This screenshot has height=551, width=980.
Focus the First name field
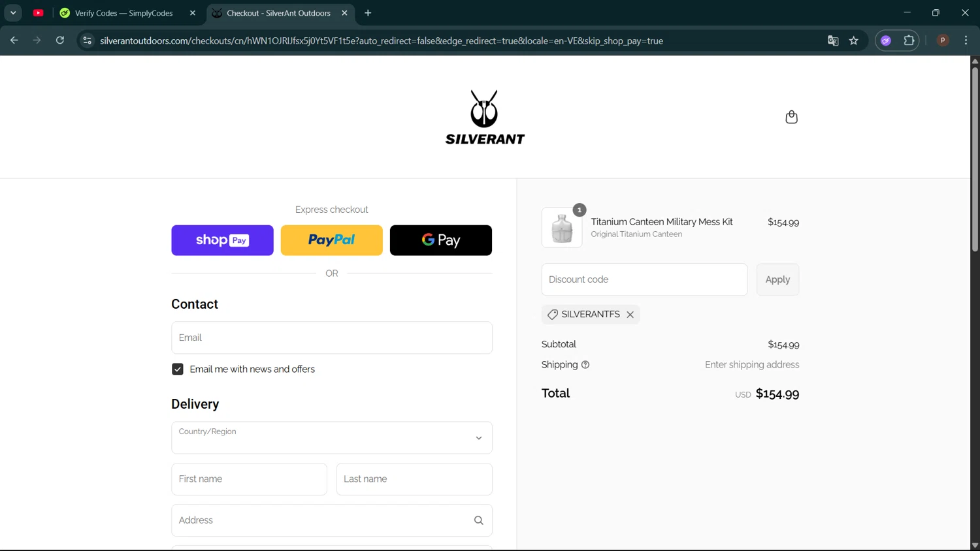(249, 479)
